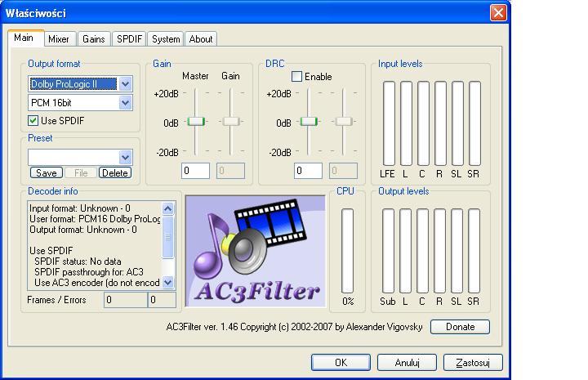Click the Errors count field
This screenshot has height=380, width=588.
coord(162,300)
